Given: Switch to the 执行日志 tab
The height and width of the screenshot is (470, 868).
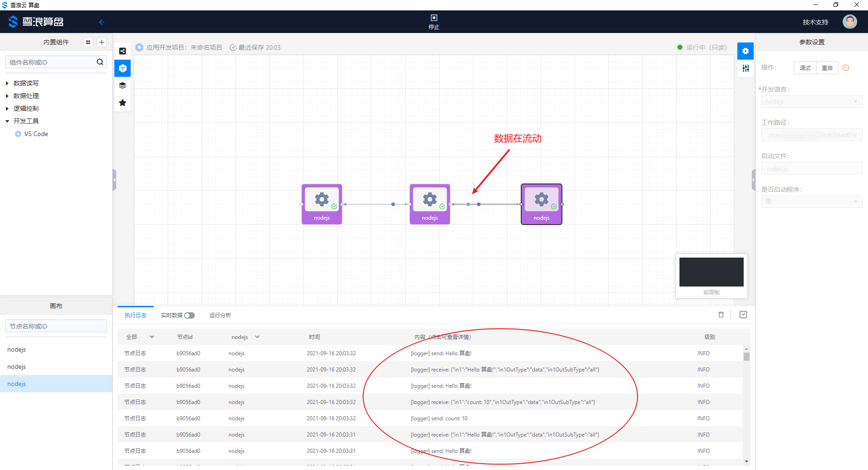Looking at the screenshot, I should click(136, 315).
